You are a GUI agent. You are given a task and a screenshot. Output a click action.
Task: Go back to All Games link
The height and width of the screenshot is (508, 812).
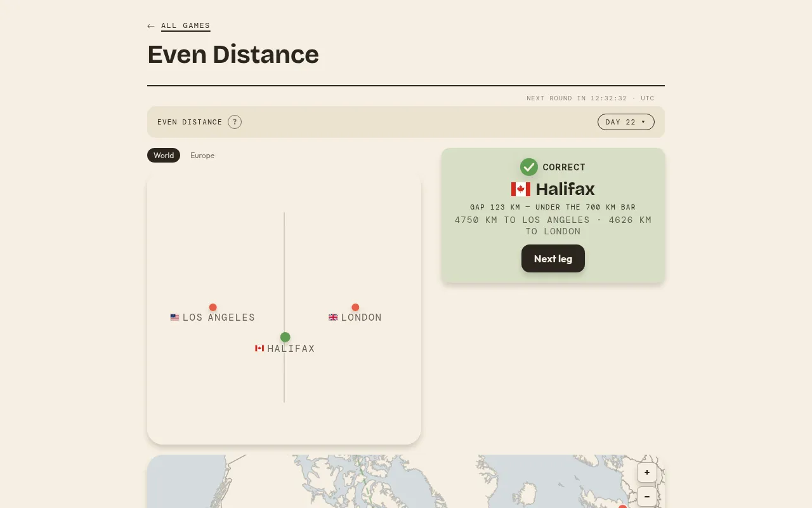click(185, 26)
